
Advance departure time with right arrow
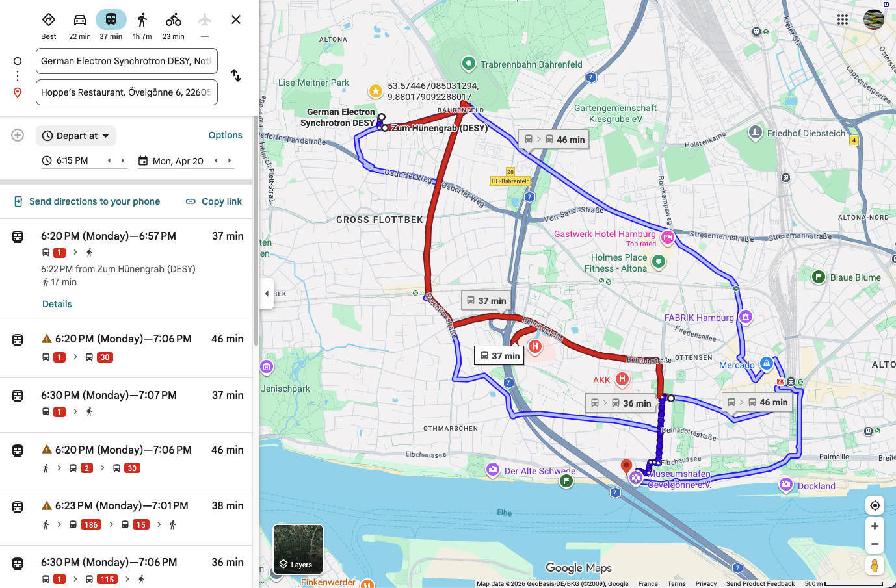(123, 160)
